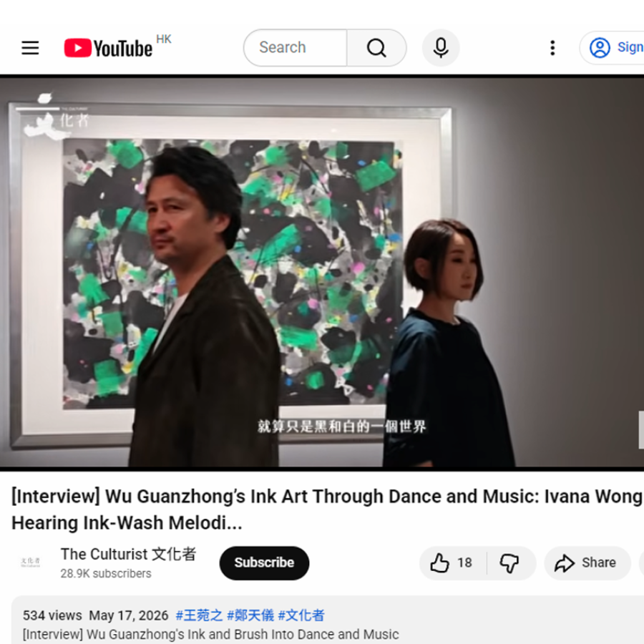This screenshot has height=644, width=644.
Task: Click description line about Wu Guanzhong's Ink
Action: [x=210, y=634]
